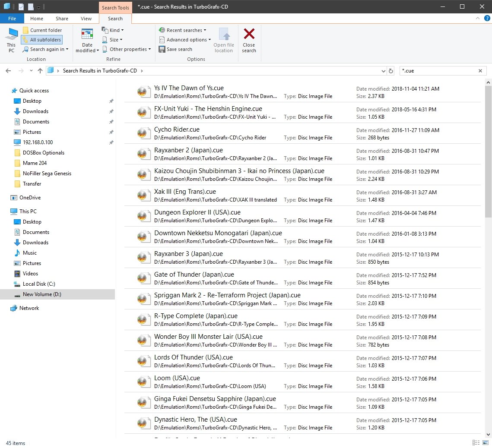Clear the *.cue search box
This screenshot has height=448, width=492.
pyautogui.click(x=480, y=71)
